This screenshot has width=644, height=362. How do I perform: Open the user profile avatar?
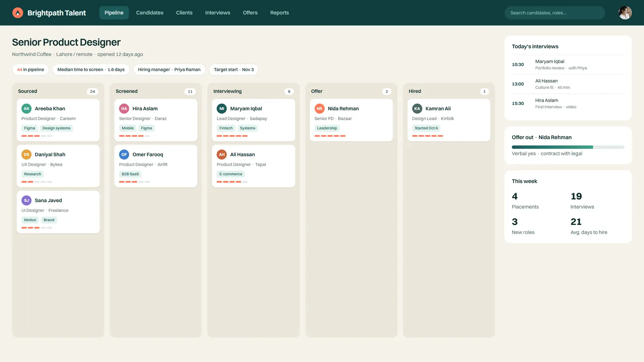pos(625,13)
